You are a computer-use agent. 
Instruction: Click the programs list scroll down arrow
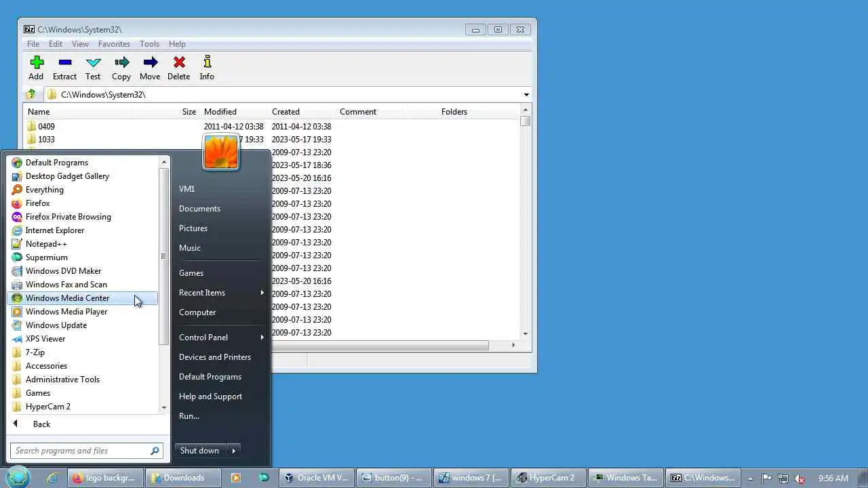click(163, 408)
